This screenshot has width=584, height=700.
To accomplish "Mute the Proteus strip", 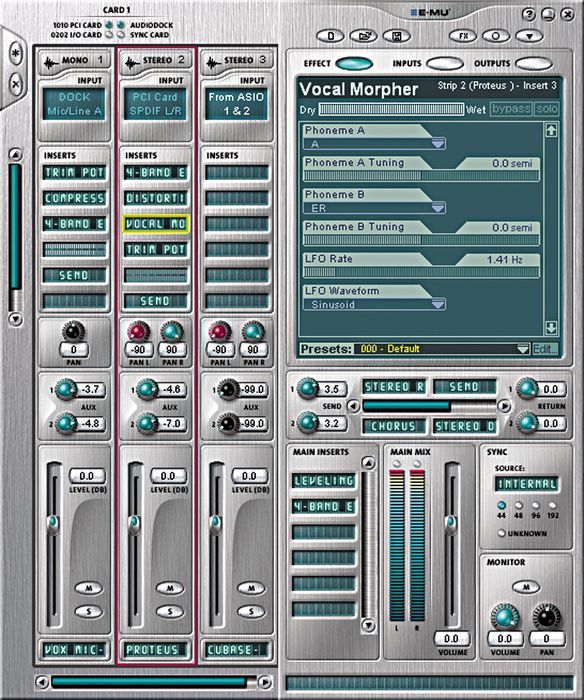I will click(x=170, y=588).
